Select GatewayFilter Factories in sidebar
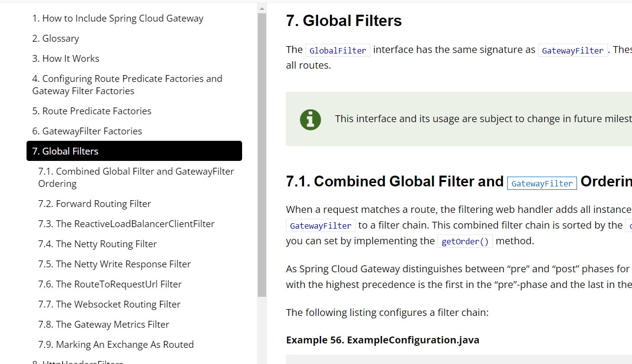The height and width of the screenshot is (364, 632). coord(87,131)
